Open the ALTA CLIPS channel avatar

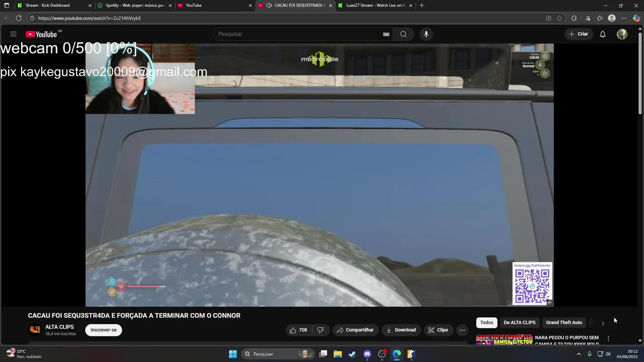coord(35,330)
